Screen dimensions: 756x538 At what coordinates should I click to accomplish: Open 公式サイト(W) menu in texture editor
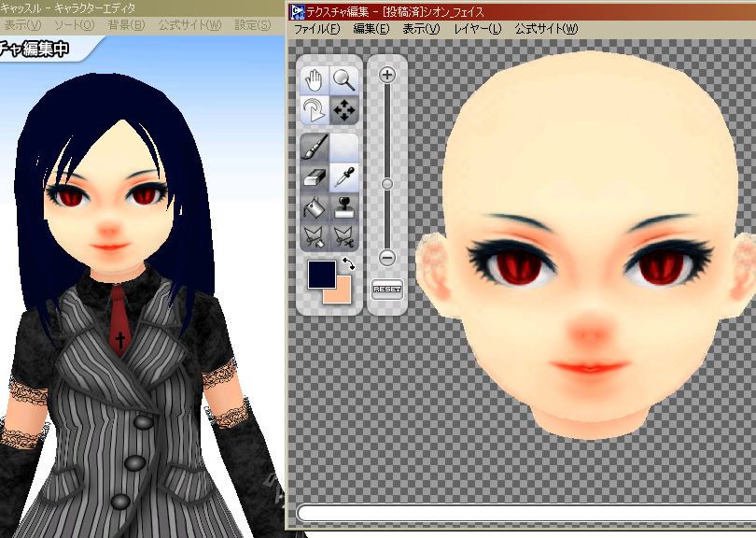point(546,30)
